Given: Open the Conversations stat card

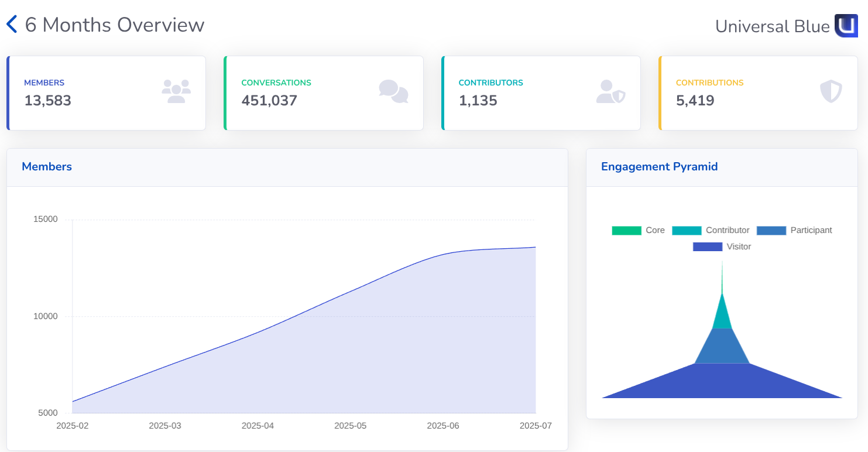Looking at the screenshot, I should (324, 93).
